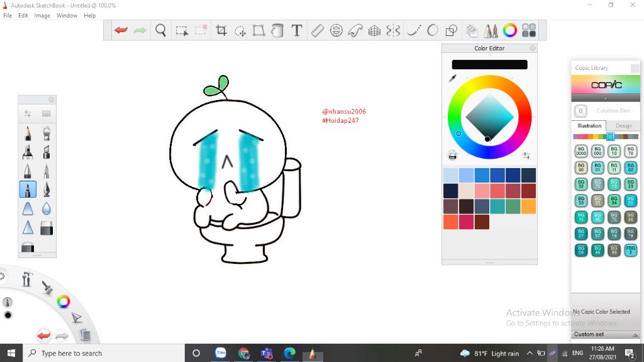Click the transparent color icon in Color Editor
Screen dimensions: 644x362
point(452,156)
